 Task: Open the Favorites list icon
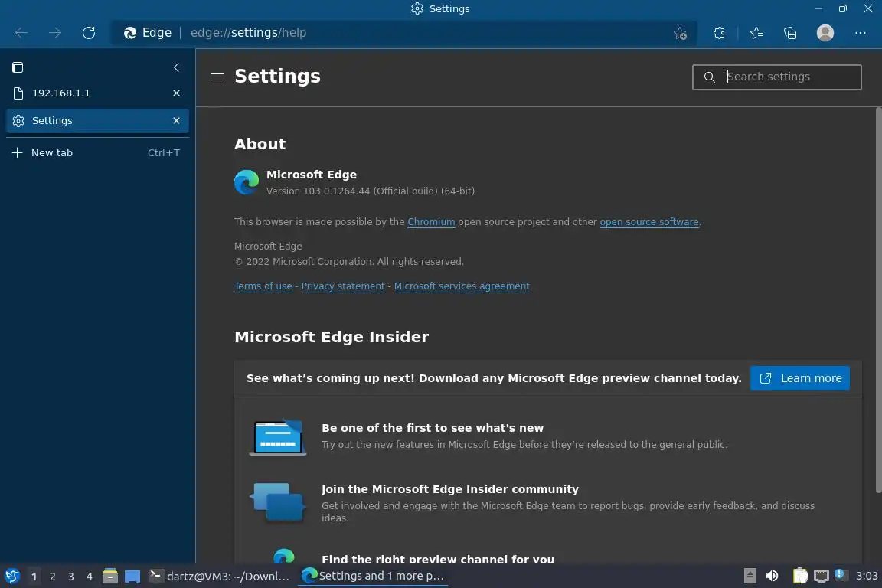coord(756,33)
